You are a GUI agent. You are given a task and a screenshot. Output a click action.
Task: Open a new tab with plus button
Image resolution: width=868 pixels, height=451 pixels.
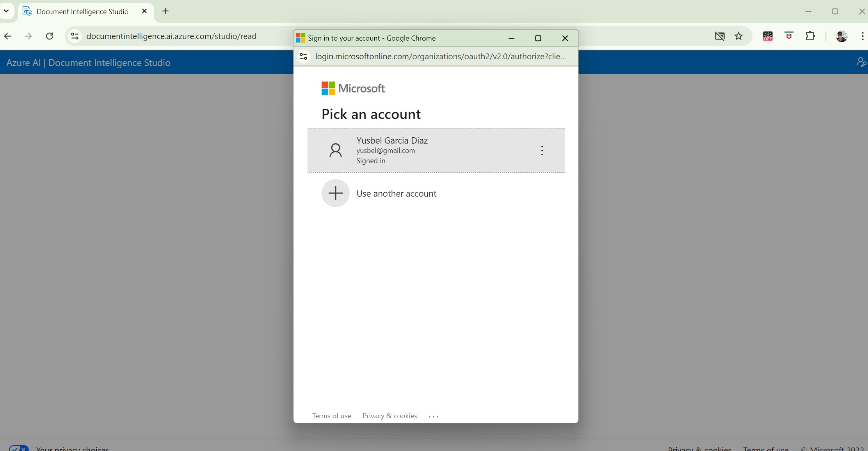tap(165, 11)
